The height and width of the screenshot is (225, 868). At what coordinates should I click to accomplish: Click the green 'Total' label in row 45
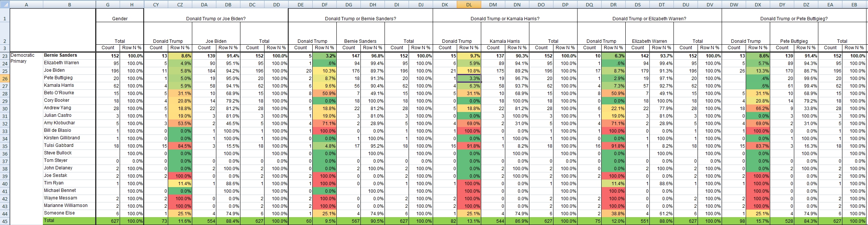pyautogui.click(x=69, y=221)
